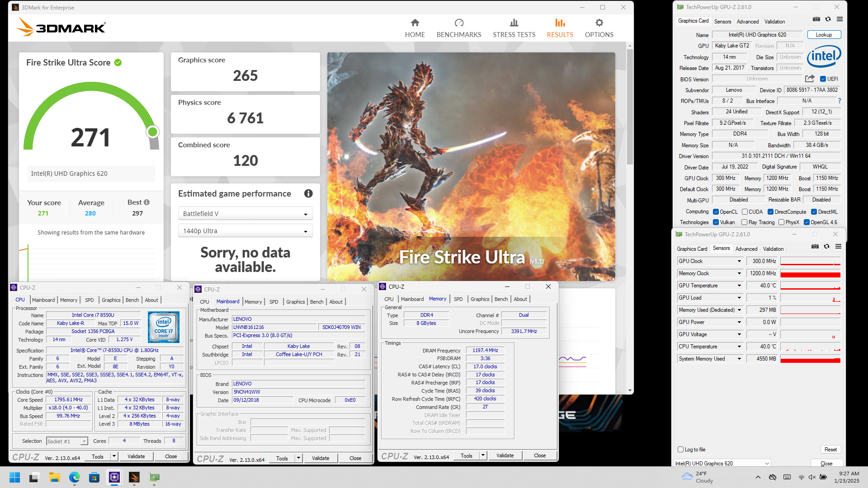
Task: Open Windows Start menu
Action: (x=14, y=477)
